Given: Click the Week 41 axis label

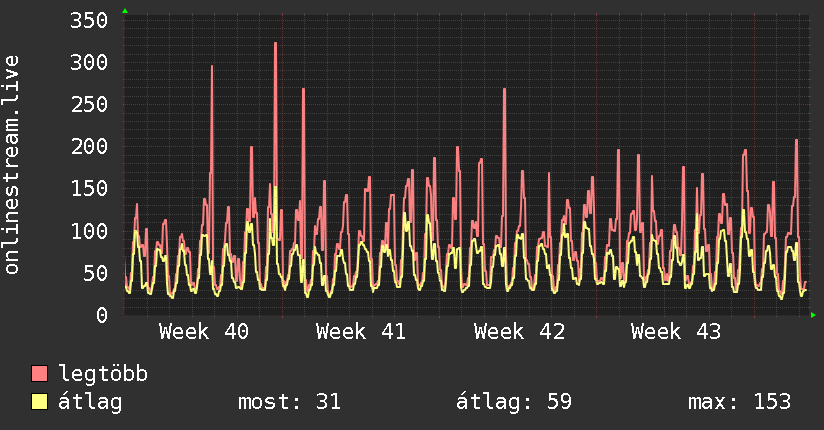Looking at the screenshot, I should pos(361,332).
